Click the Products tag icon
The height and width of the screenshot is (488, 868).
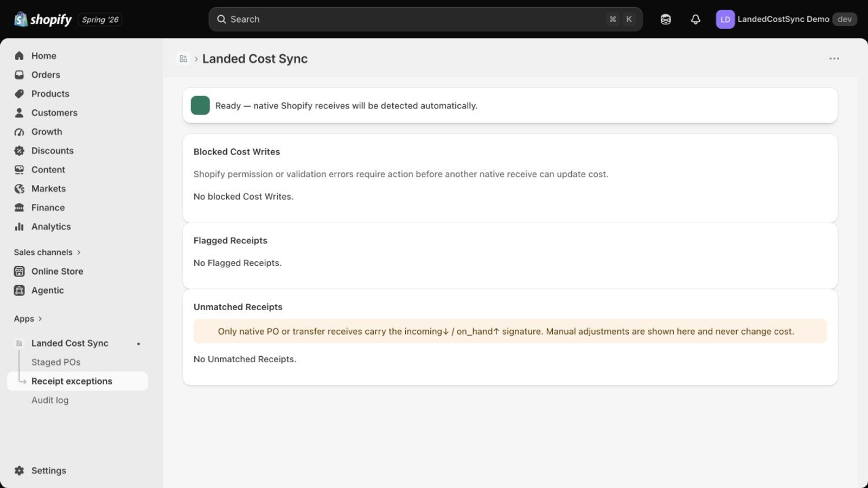tap(20, 94)
